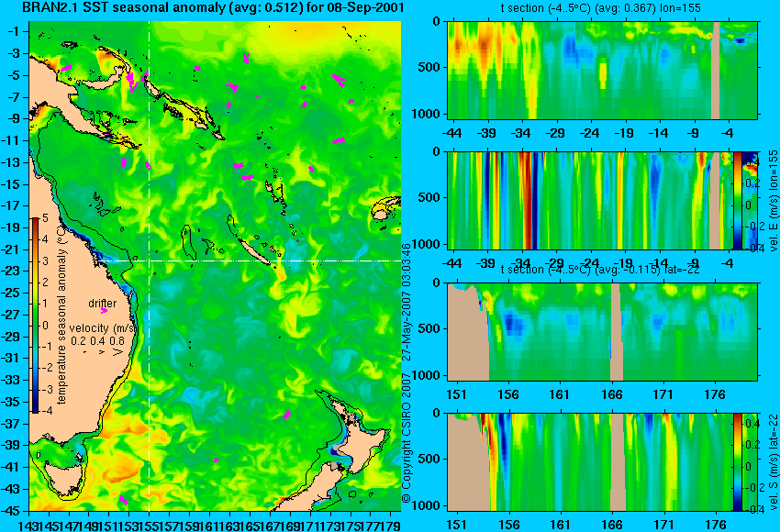
Task: Click the magenta drifter marker west of New Zealand's North Island
Action: (x=286, y=415)
